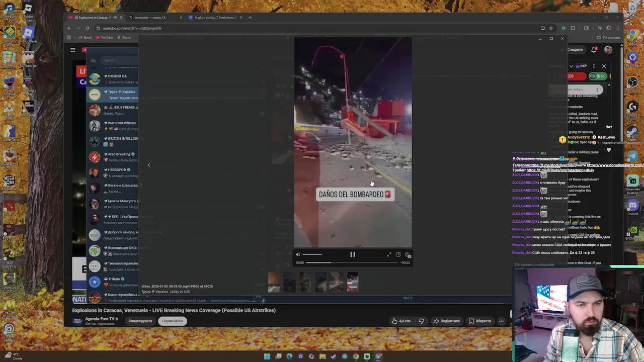
Task: Open the YouTube bookmark in bookmarks bar
Action: coord(104,38)
